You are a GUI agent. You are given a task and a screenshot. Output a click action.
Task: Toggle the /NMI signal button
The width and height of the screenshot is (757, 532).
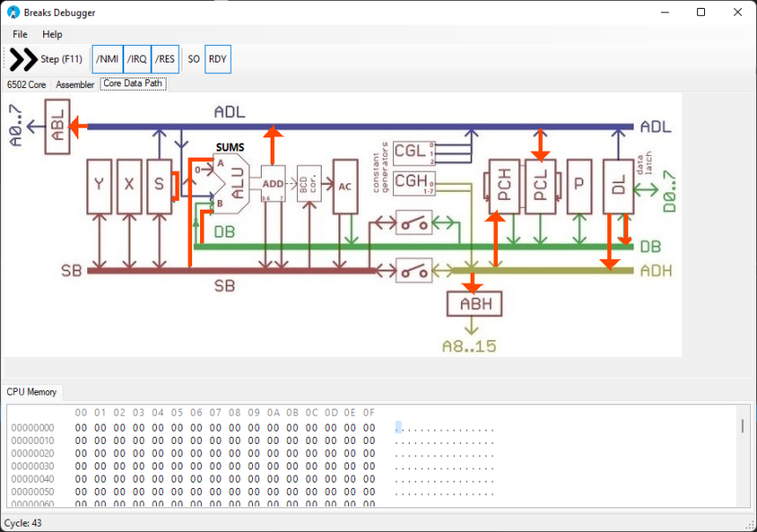(x=108, y=60)
